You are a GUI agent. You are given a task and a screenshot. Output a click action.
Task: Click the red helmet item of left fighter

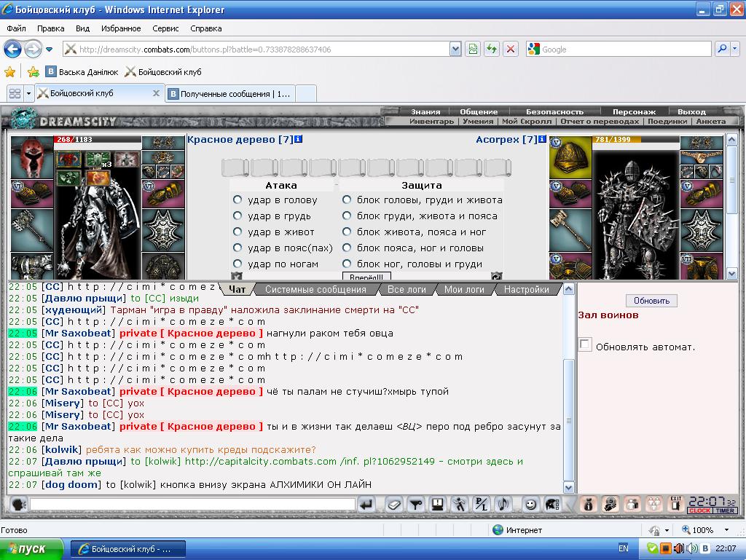coord(32,157)
